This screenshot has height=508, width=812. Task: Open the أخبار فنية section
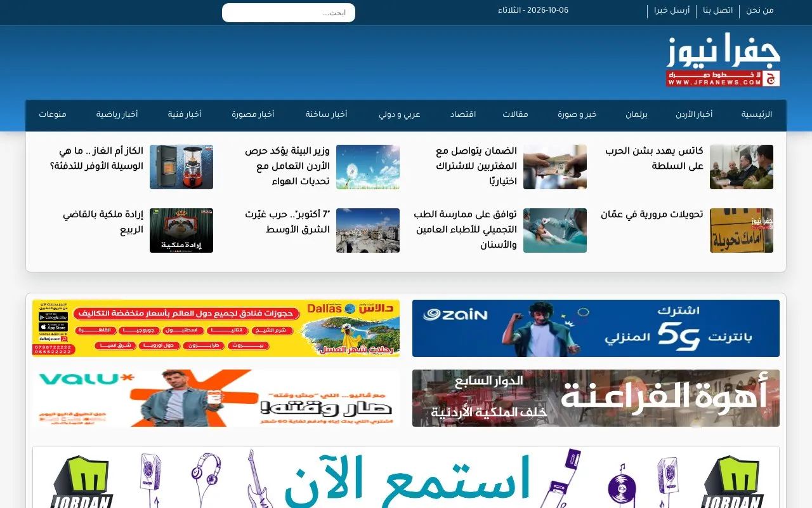185,115
